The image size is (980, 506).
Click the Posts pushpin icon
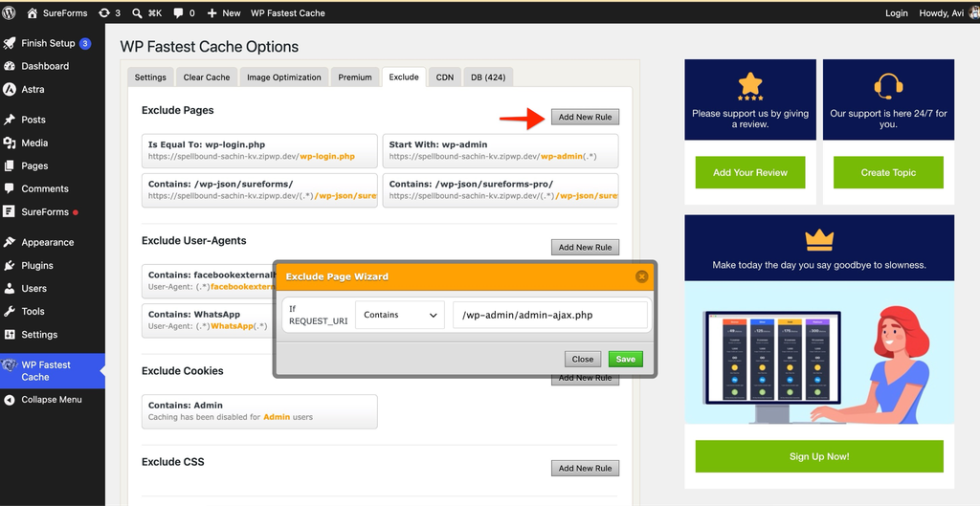click(10, 120)
